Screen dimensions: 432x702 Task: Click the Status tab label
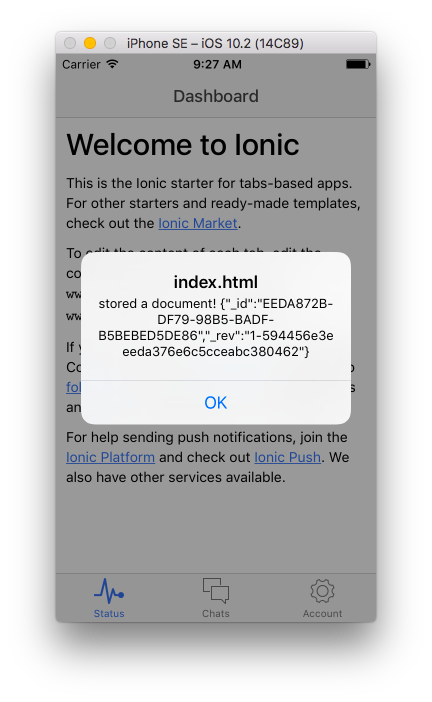coord(109,613)
